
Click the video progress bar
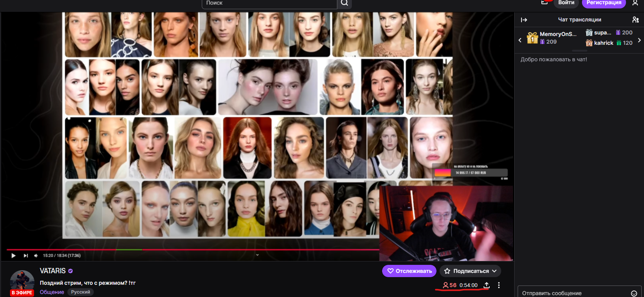pyautogui.click(x=193, y=250)
